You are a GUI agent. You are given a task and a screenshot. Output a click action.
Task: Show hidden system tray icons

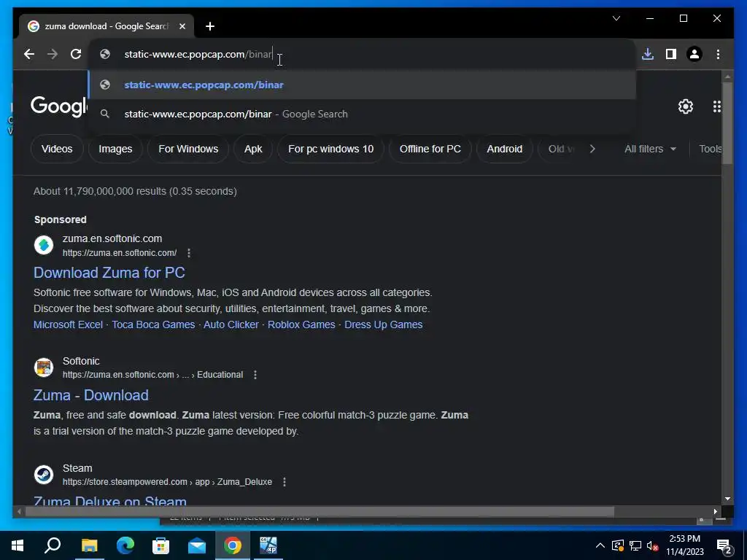(x=600, y=545)
